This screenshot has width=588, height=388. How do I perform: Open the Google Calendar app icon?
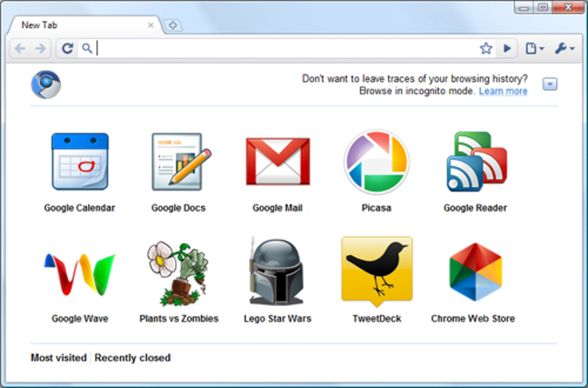pyautogui.click(x=80, y=162)
